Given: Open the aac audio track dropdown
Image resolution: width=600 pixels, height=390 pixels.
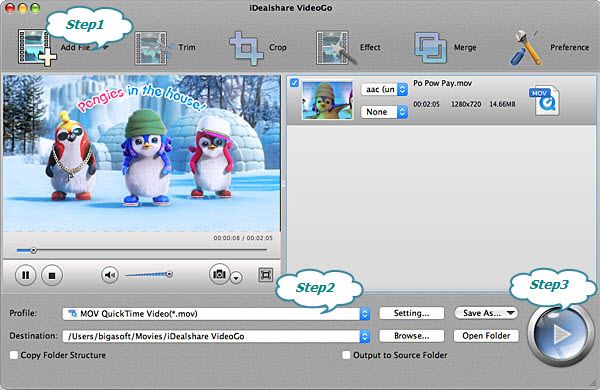Looking at the screenshot, I should (x=384, y=90).
